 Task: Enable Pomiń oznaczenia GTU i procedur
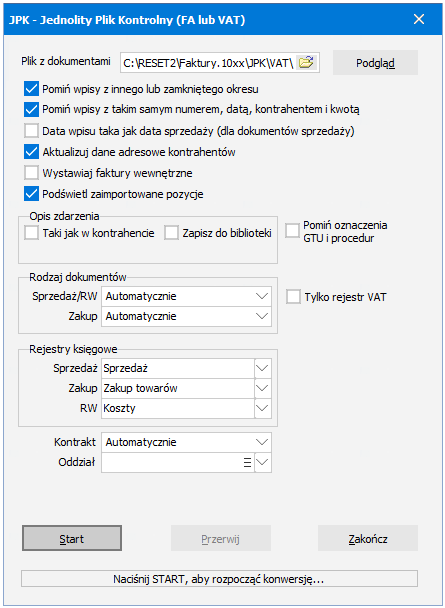pyautogui.click(x=293, y=231)
